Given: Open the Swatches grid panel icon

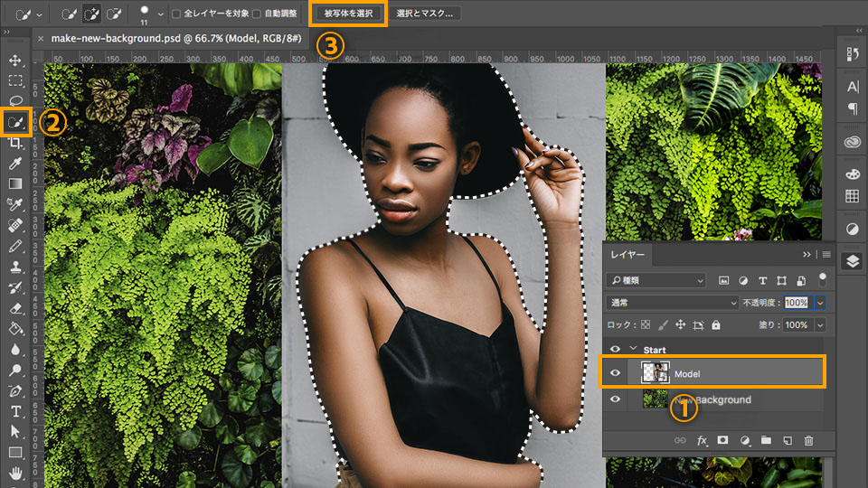Looking at the screenshot, I should click(x=853, y=196).
